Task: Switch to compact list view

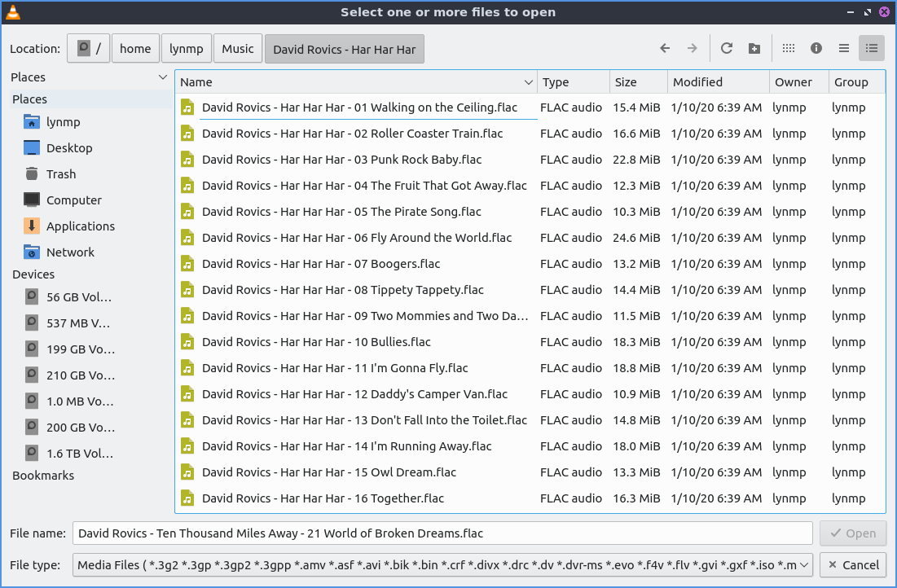Action: 844,49
